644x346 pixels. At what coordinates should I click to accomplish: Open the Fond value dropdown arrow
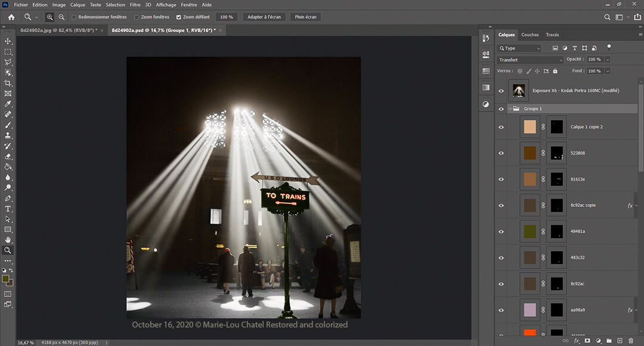pyautogui.click(x=608, y=71)
